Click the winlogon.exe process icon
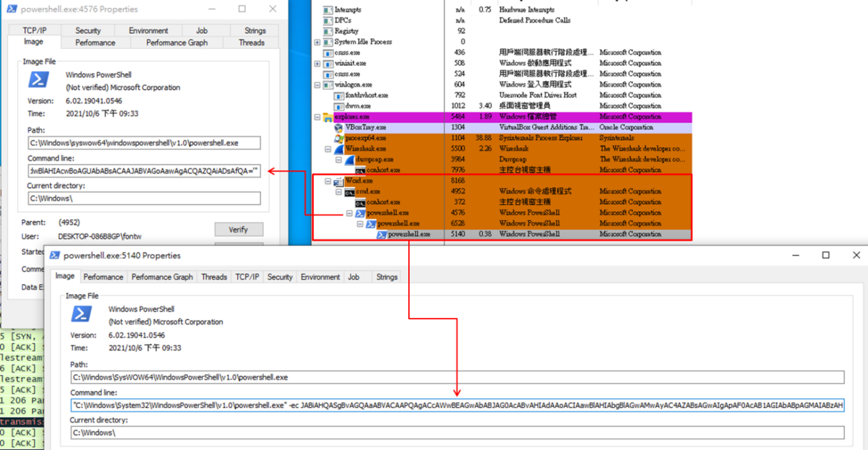Screen dimensions: 868x450 (x=329, y=85)
